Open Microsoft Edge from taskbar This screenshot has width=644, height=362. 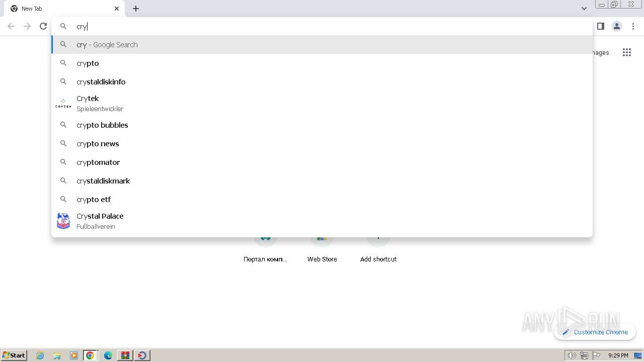pos(108,355)
